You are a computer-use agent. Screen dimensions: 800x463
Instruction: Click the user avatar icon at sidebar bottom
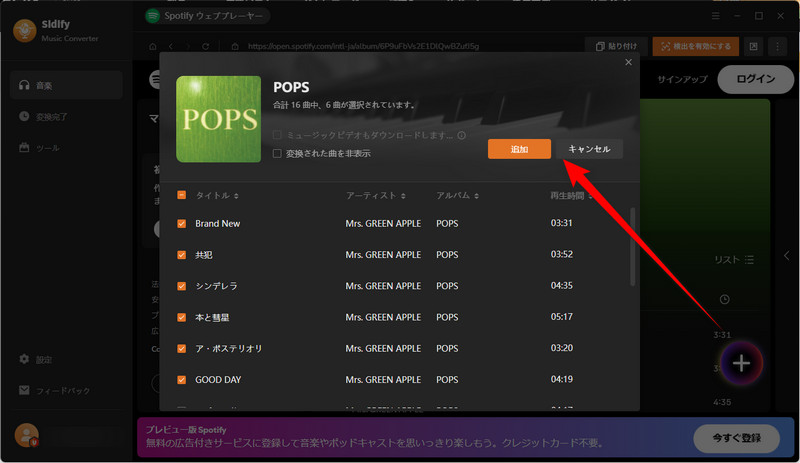pos(27,436)
